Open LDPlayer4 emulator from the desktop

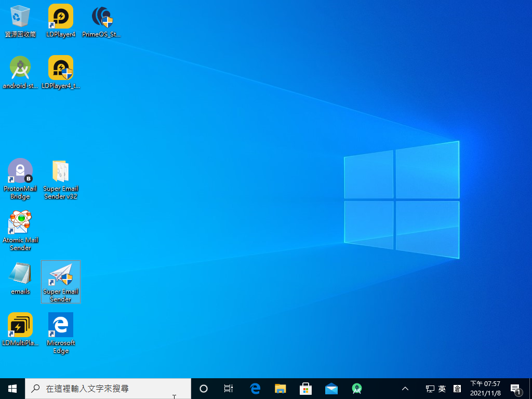pyautogui.click(x=60, y=16)
